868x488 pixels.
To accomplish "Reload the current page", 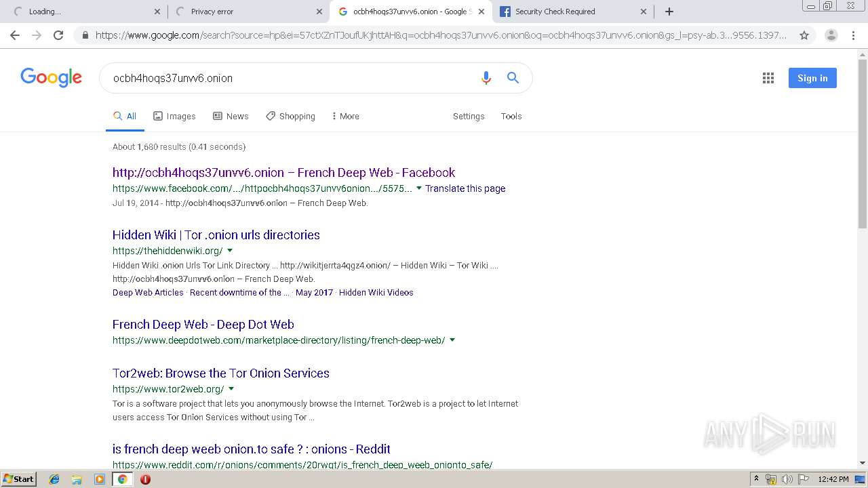I will pos(58,35).
